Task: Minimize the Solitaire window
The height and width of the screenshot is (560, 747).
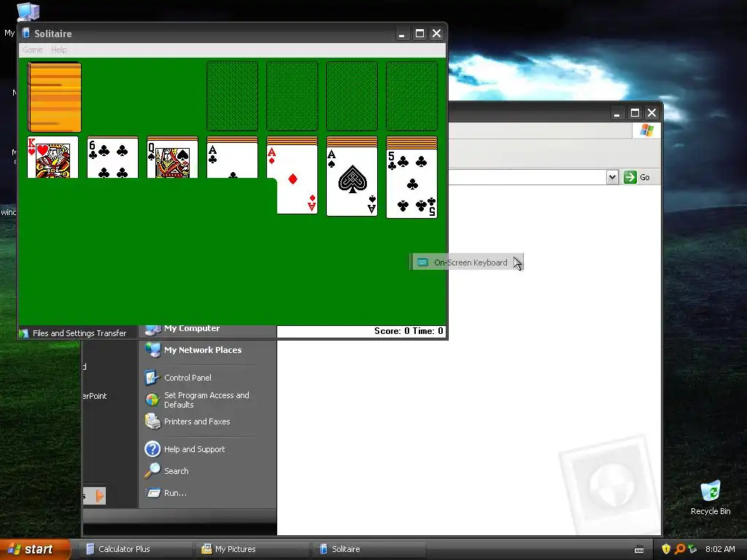Action: [x=402, y=34]
